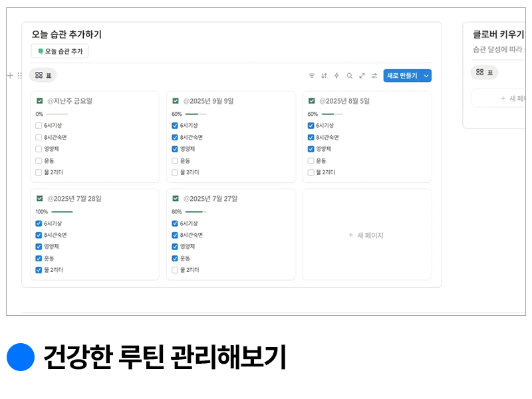This screenshot has height=399, width=532.
Task: Select the 표 view tab in 클로버 키우기 panel
Action: (x=484, y=72)
